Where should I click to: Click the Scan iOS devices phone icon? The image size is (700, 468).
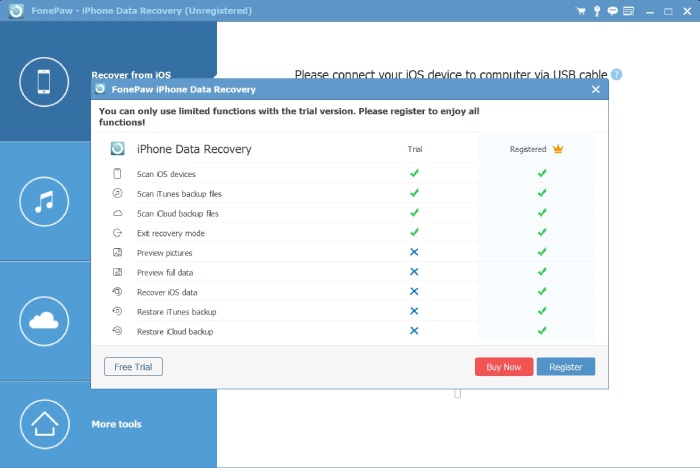coord(117,174)
